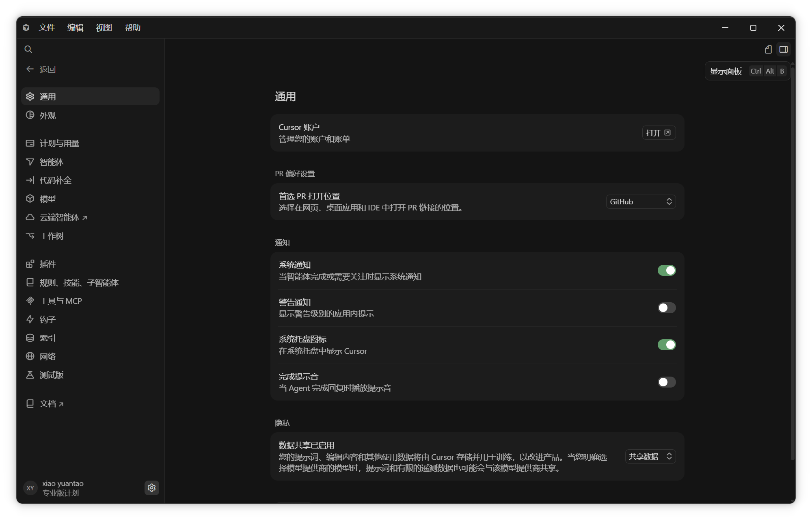Screen dimensions: 812x520
Task: Click the 数据共享已启用 heading
Action: [x=307, y=445]
